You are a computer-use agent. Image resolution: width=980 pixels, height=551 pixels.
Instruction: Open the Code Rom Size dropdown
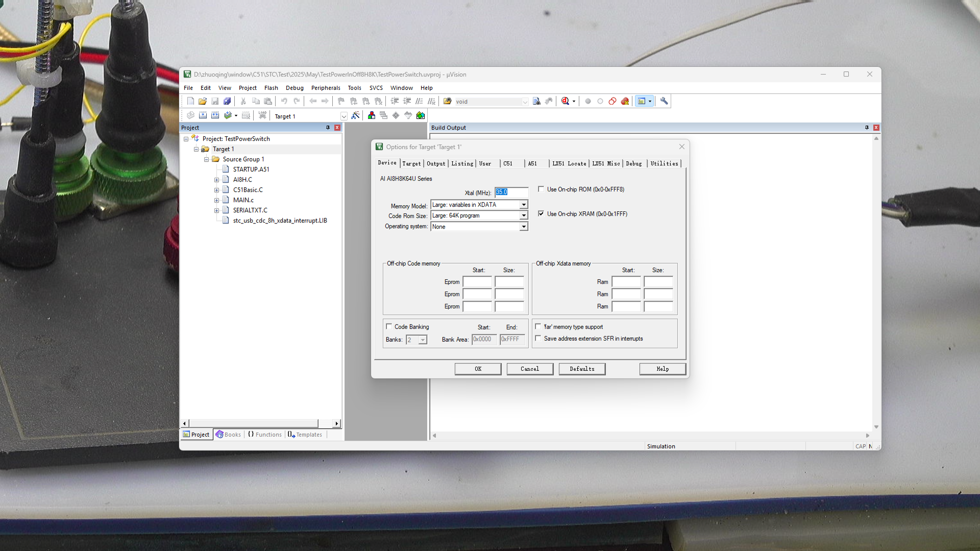[523, 216]
